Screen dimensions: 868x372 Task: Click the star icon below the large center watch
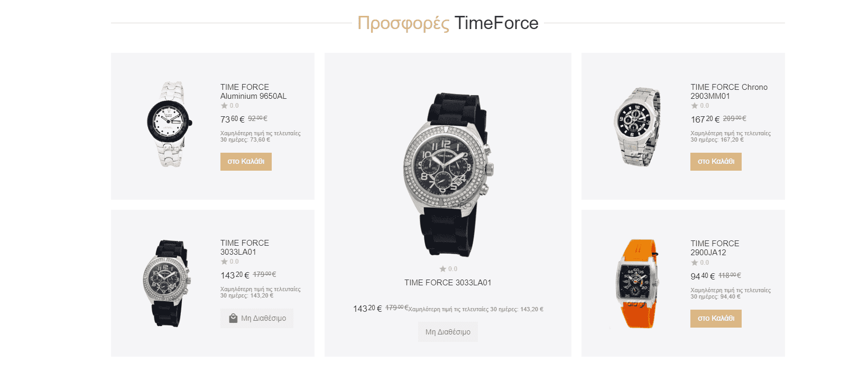pos(443,269)
